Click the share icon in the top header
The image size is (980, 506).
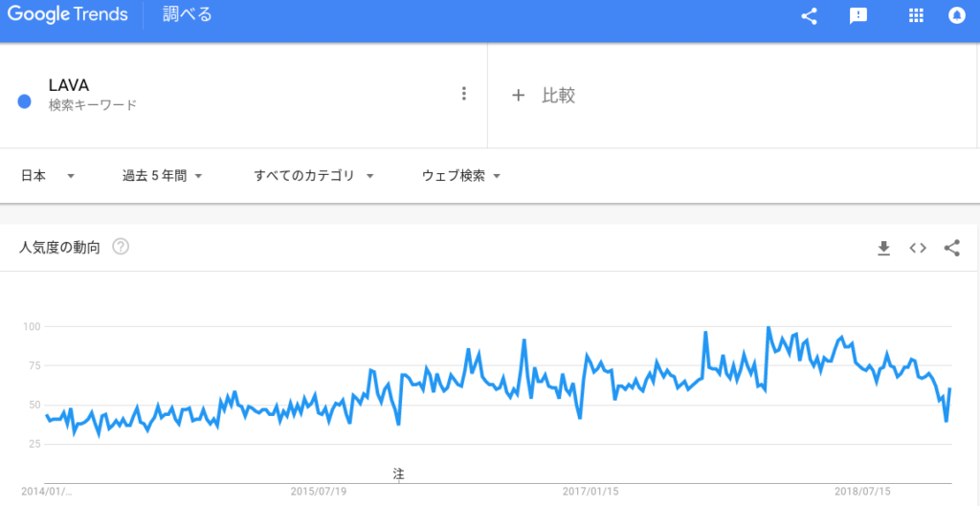point(809,16)
